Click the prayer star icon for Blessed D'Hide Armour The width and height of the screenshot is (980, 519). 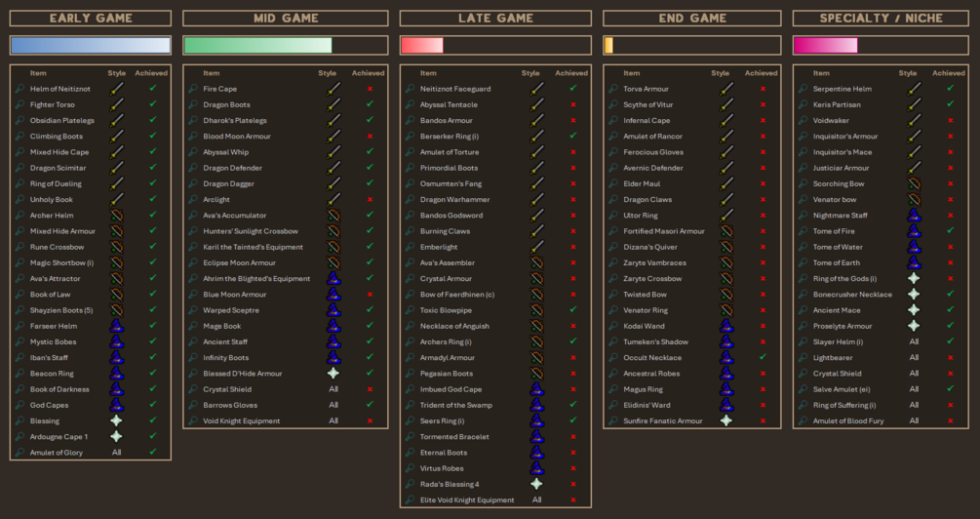[x=333, y=374]
